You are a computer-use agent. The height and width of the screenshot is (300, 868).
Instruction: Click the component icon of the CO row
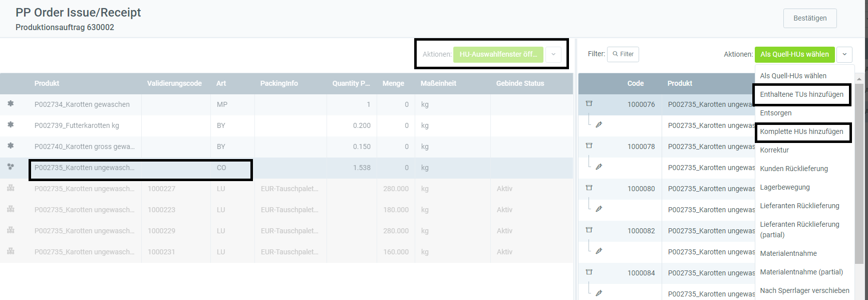point(11,167)
